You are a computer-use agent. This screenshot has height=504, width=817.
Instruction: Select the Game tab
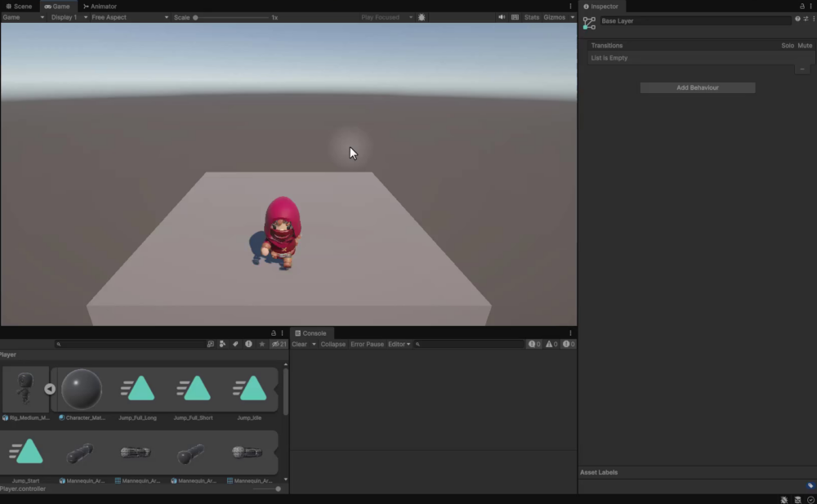(x=57, y=7)
